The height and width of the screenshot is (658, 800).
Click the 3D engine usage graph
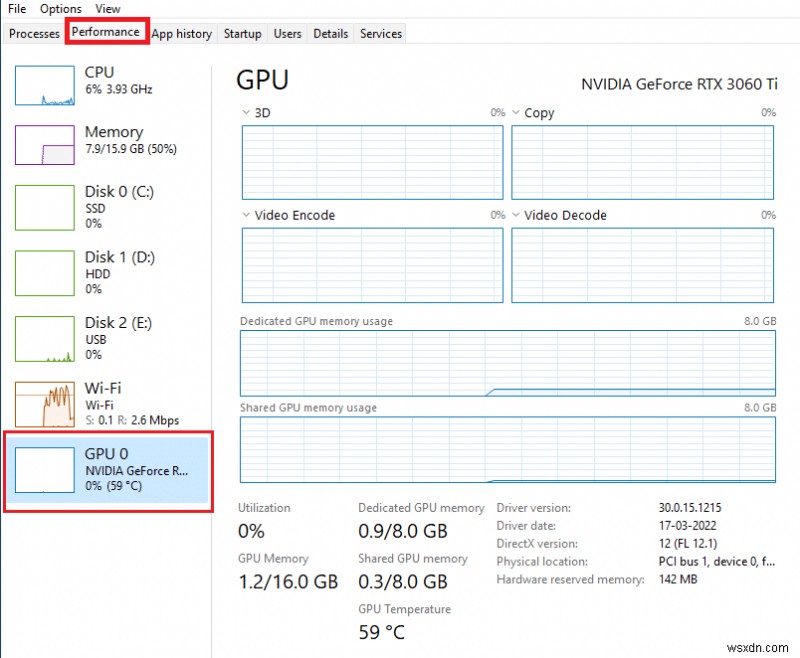[x=372, y=162]
